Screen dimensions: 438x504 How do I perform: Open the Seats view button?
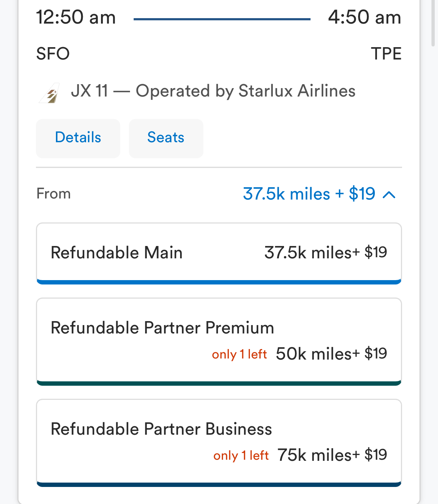click(x=166, y=138)
